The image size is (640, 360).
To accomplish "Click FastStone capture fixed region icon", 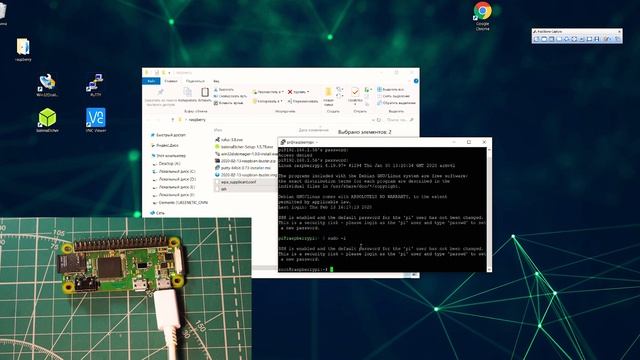I will click(589, 39).
